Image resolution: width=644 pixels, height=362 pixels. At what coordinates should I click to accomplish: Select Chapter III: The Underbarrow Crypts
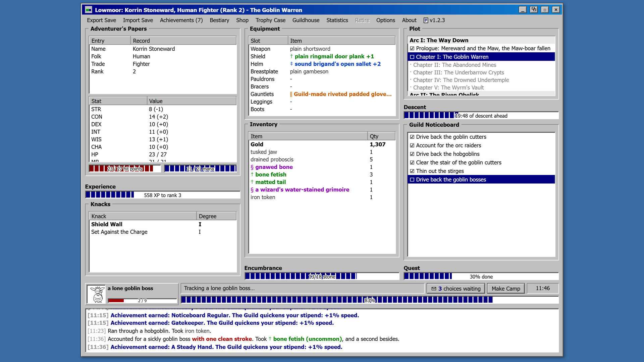click(x=481, y=72)
